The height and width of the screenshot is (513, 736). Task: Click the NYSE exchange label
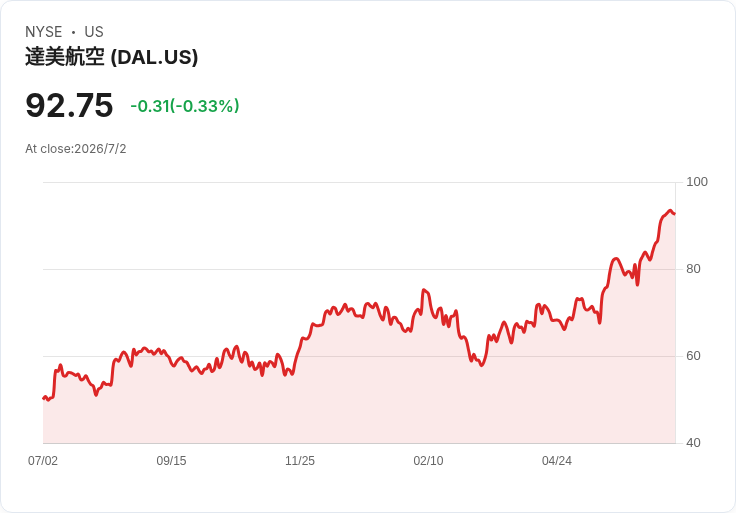click(44, 32)
